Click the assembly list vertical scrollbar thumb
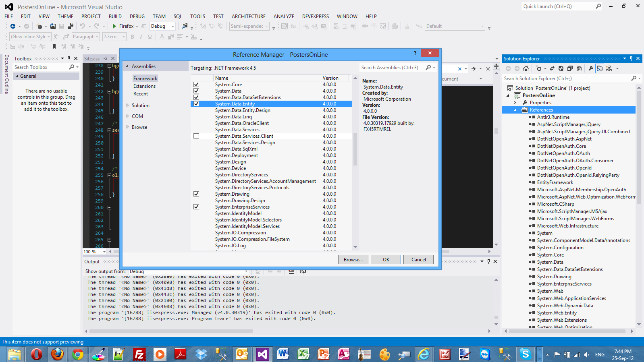The width and height of the screenshot is (644, 362). pos(355,149)
